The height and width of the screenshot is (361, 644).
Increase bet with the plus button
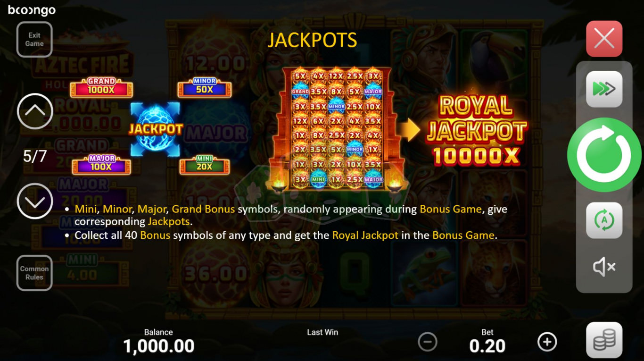click(x=547, y=342)
